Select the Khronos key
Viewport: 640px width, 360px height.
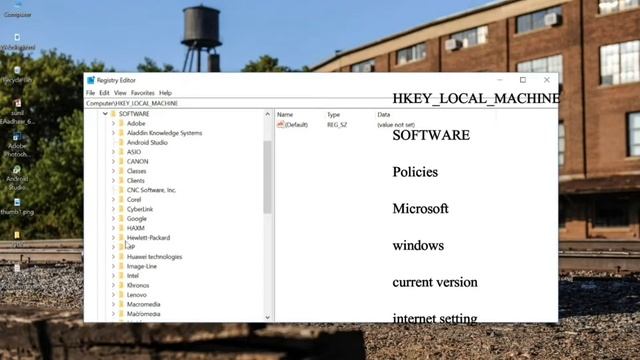[x=138, y=285]
